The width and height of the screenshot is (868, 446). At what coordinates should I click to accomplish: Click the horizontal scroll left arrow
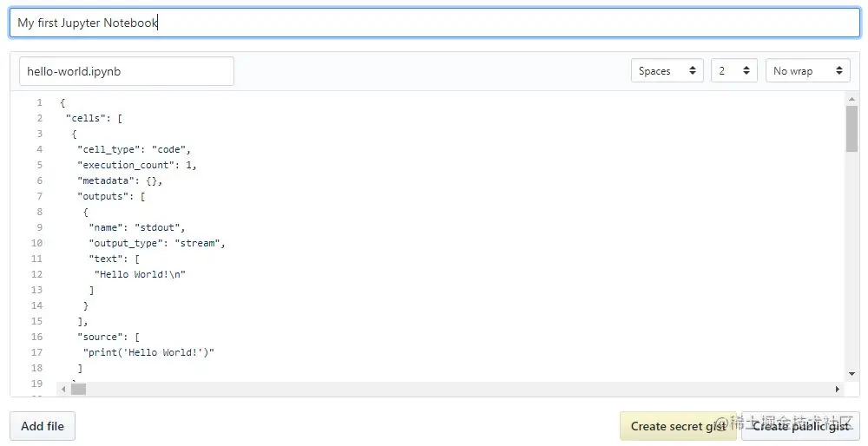pyautogui.click(x=63, y=389)
